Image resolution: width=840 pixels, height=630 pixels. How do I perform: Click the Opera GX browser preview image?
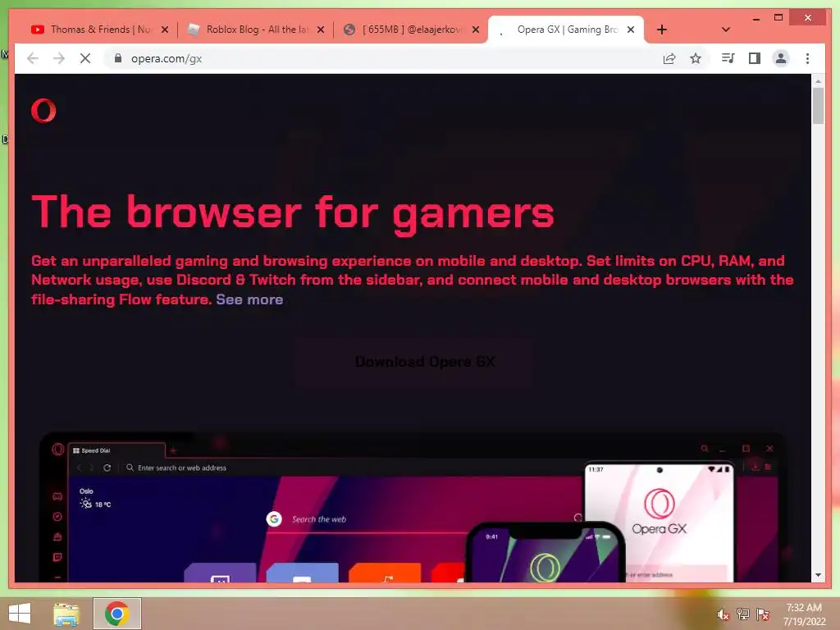point(413,507)
